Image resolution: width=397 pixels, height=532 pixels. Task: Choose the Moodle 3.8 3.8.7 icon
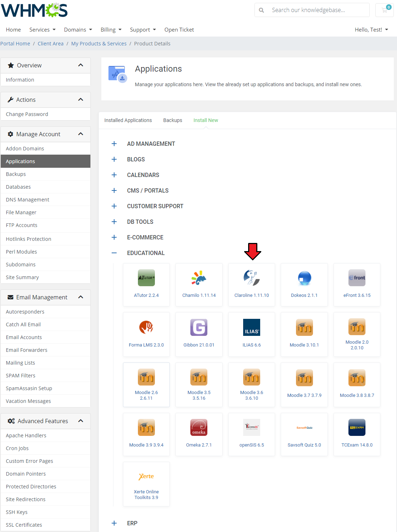click(x=357, y=378)
